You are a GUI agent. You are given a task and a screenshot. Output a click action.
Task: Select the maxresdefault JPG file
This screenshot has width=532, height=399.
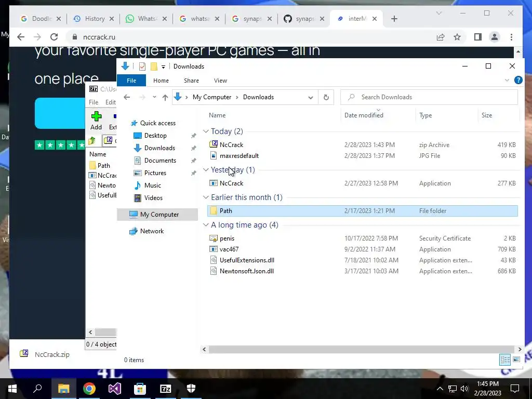(362, 156)
